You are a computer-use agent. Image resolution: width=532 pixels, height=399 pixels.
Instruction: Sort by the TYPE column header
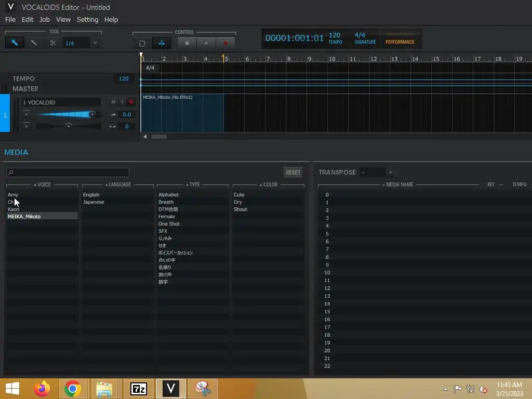[x=193, y=184]
